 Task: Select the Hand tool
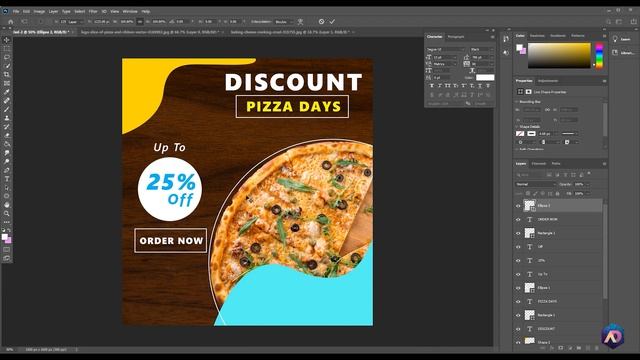(7, 204)
